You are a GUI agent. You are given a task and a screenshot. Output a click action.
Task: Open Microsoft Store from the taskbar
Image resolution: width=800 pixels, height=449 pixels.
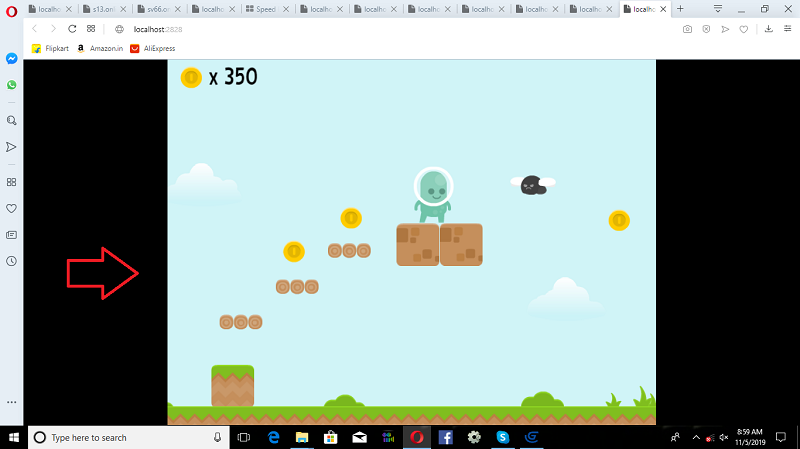tap(331, 437)
